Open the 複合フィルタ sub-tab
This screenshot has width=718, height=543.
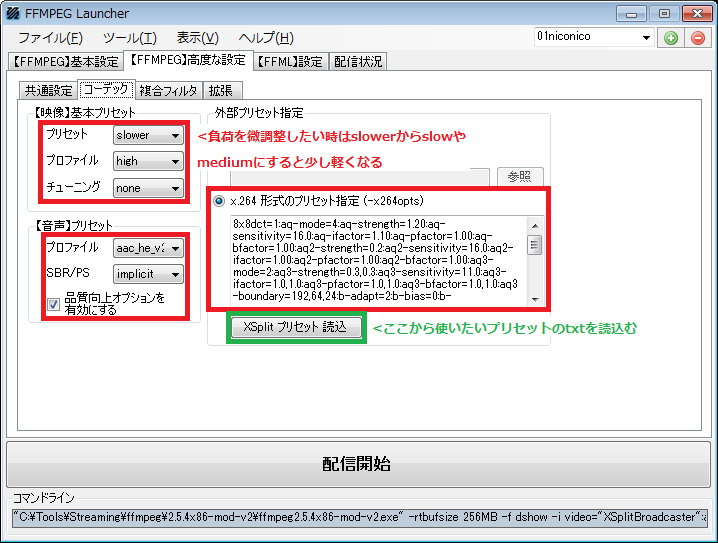[x=168, y=90]
